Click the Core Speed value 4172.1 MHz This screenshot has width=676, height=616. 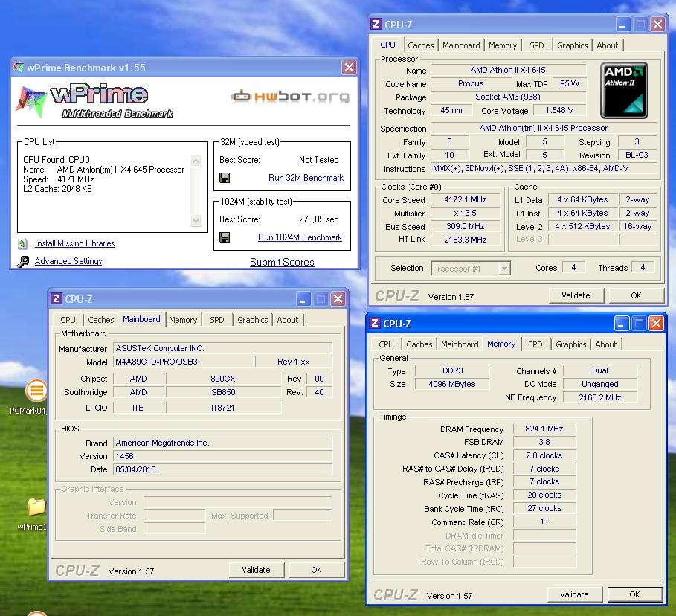[x=466, y=199]
